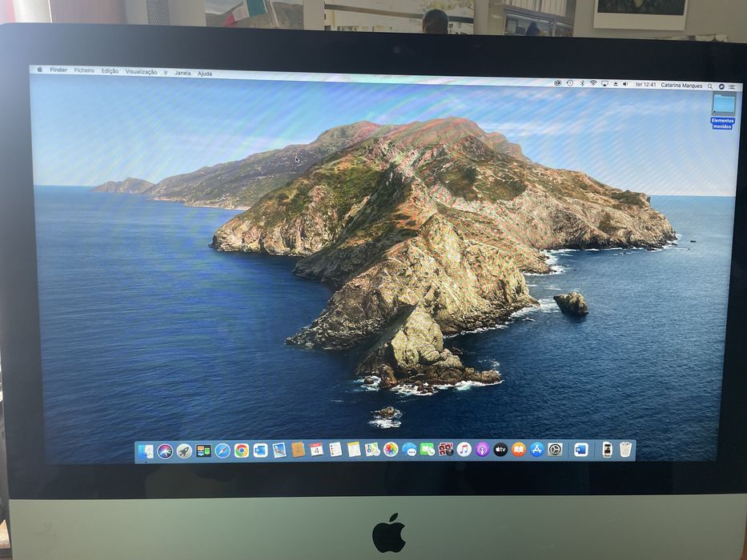Open the Finder menu
Image resolution: width=747 pixels, height=560 pixels.
58,70
